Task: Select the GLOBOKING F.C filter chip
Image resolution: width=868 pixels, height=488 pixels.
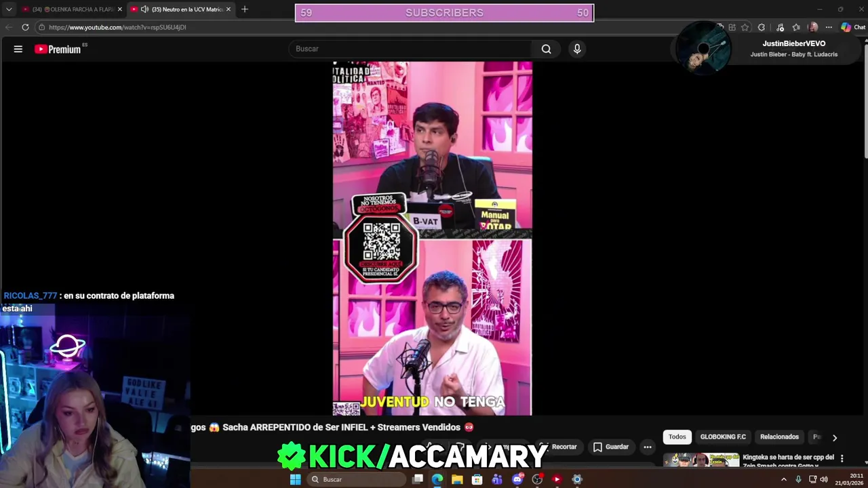Action: pos(723,436)
